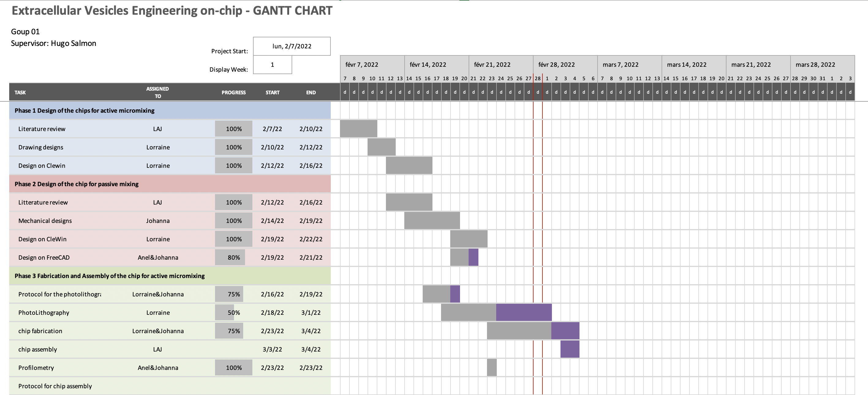This screenshot has height=395, width=868.
Task: Click the TASK column header
Action: pos(20,92)
